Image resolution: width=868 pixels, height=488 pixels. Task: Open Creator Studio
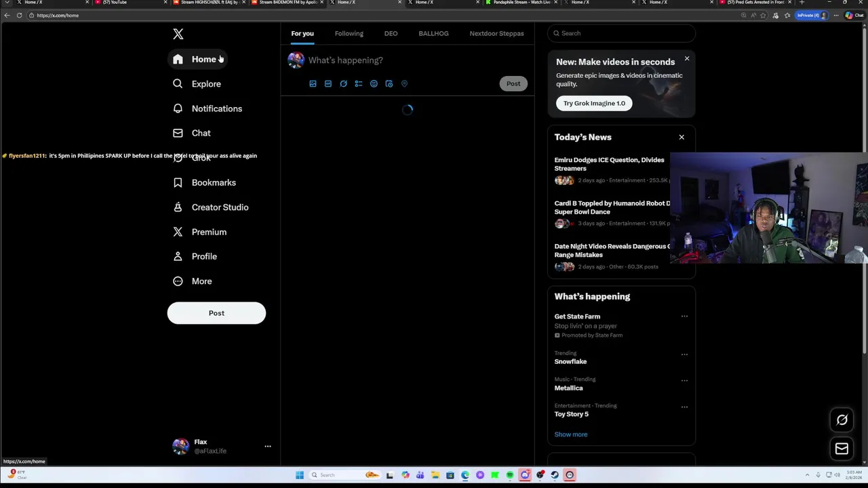click(210, 207)
